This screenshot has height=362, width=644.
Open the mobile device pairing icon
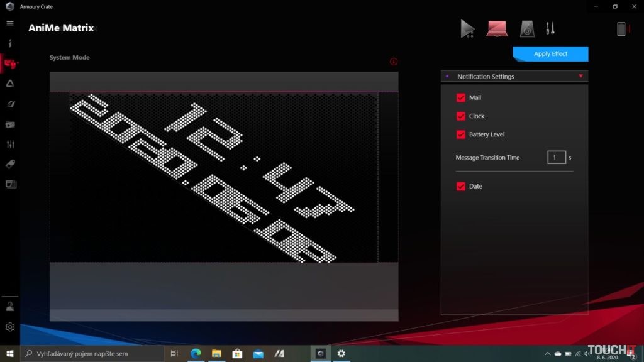point(623,28)
